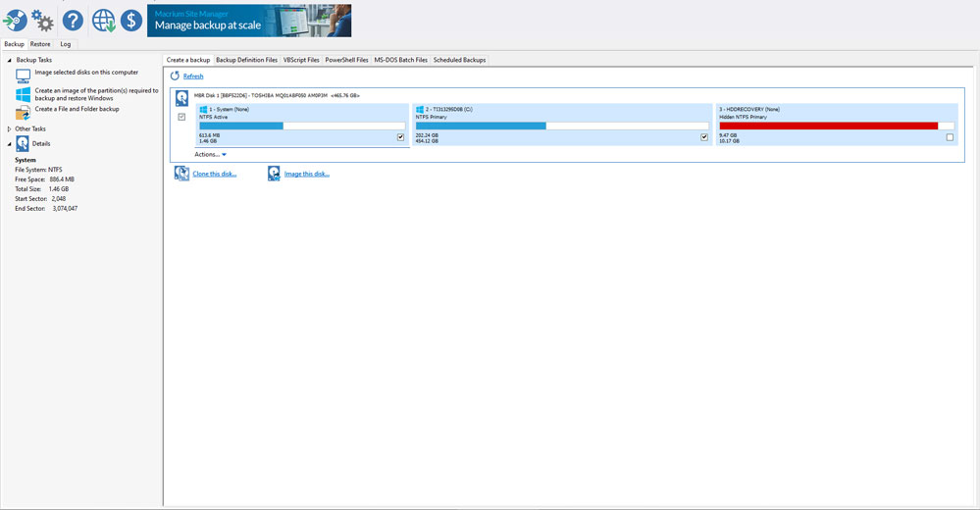Click the Macrium Site Manager banner
980x510 pixels.
coord(249,21)
